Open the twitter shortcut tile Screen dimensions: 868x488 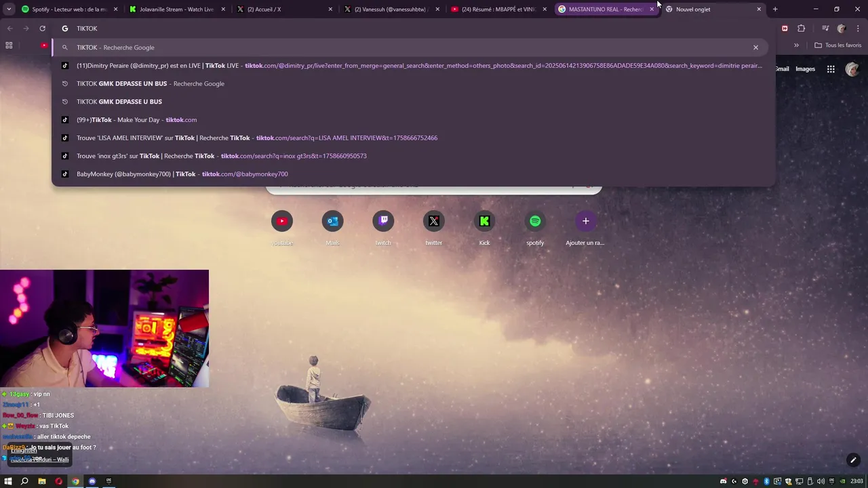tap(434, 228)
